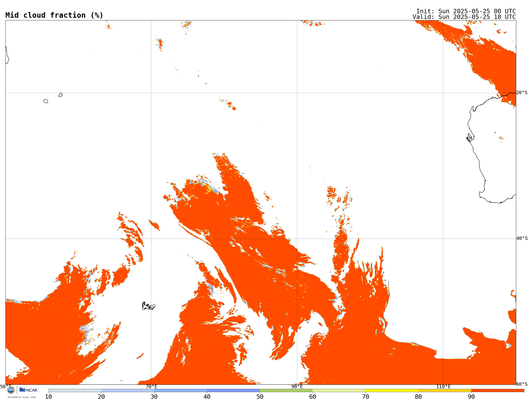Click the 110°E longitude label
The width and height of the screenshot is (532, 400).
pyautogui.click(x=443, y=387)
